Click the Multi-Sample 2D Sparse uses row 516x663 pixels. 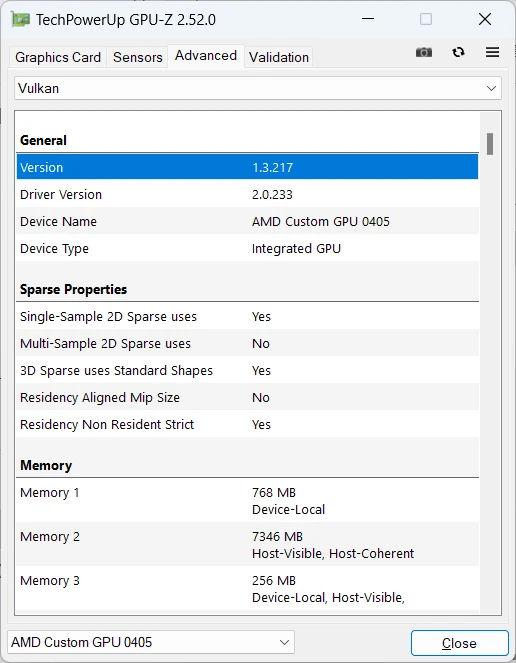tap(247, 343)
